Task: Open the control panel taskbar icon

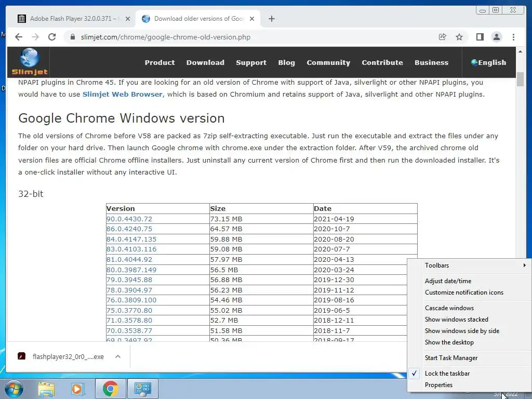Action: (142, 389)
